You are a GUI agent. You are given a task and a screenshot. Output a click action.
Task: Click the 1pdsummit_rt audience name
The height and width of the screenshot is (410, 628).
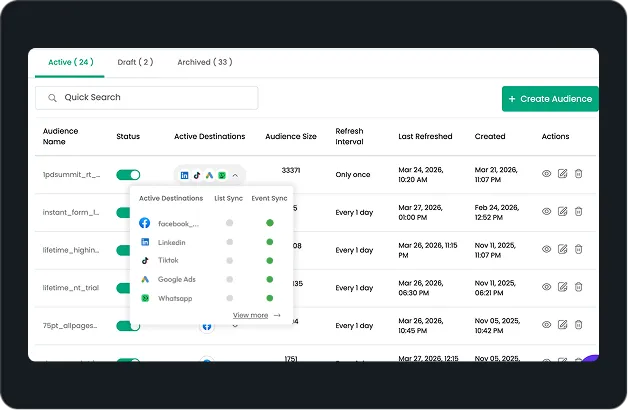click(71, 175)
